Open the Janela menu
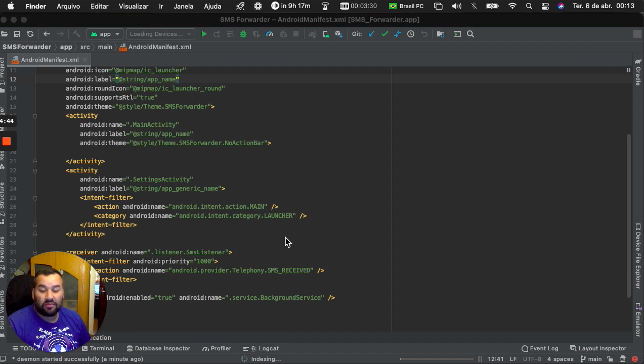The height and width of the screenshot is (364, 644). [183, 6]
